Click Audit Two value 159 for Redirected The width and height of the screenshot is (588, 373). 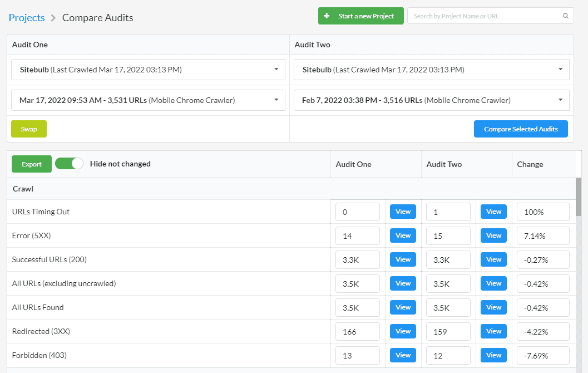(x=448, y=332)
